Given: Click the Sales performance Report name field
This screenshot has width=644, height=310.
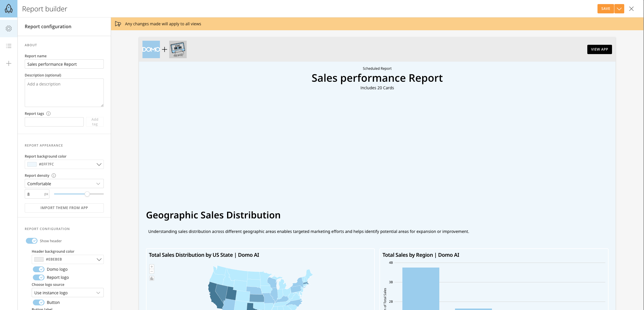Looking at the screenshot, I should point(64,64).
